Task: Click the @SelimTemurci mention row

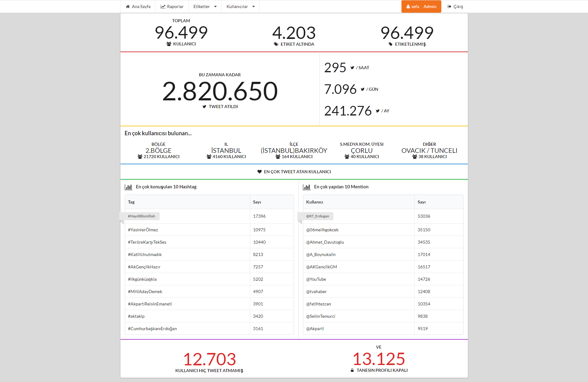Action: pyautogui.click(x=383, y=316)
